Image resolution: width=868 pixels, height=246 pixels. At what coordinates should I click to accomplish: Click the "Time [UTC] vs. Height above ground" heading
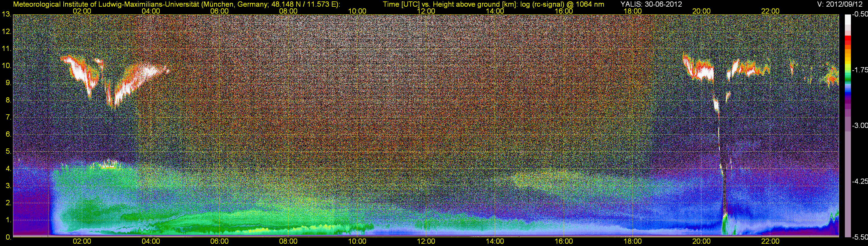point(493,4)
